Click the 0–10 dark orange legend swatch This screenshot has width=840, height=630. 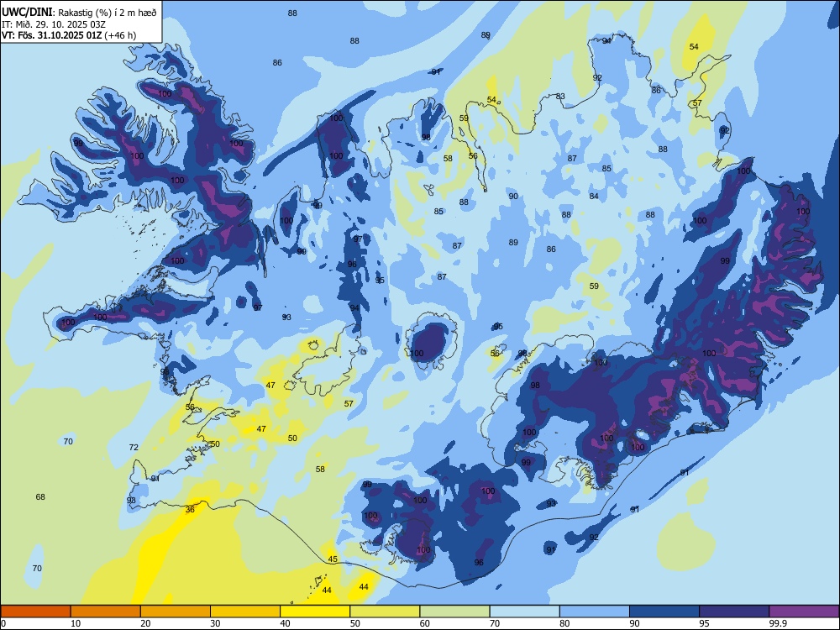pos(35,612)
